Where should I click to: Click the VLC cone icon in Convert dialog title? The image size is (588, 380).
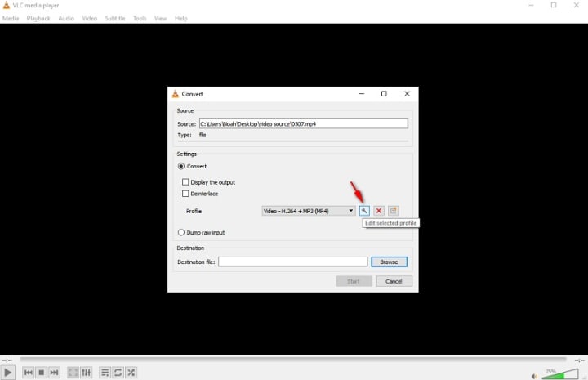point(175,94)
